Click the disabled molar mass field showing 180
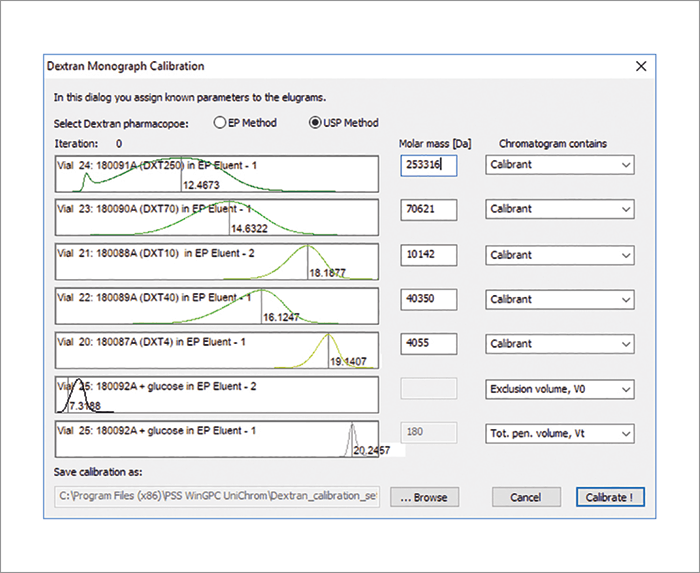700x573 pixels. (x=429, y=432)
